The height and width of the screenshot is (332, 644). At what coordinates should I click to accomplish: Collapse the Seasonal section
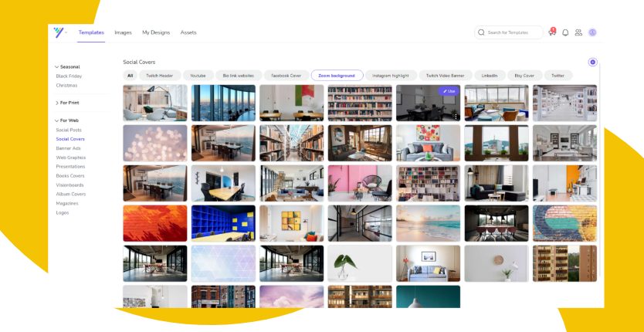pyautogui.click(x=67, y=66)
